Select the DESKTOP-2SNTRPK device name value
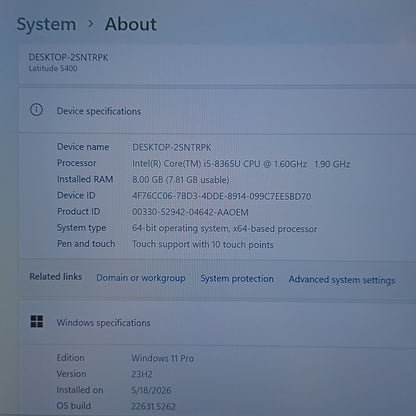Viewport: 416px width, 416px height. [x=172, y=147]
